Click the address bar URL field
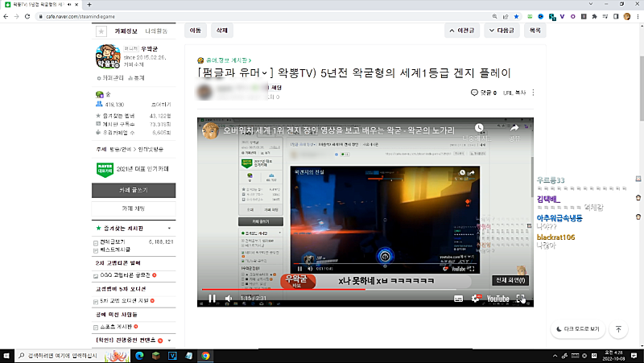This screenshot has width=644, height=363. coord(263,16)
